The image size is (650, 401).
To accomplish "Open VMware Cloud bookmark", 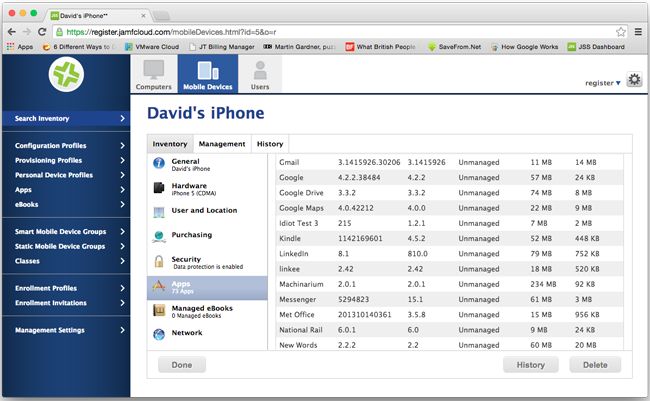I will tap(152, 47).
